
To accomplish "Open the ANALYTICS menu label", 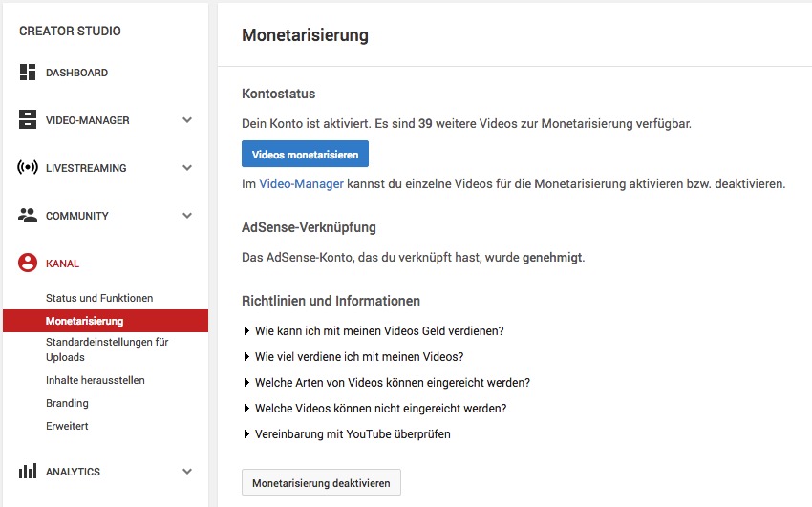I will 73,472.
